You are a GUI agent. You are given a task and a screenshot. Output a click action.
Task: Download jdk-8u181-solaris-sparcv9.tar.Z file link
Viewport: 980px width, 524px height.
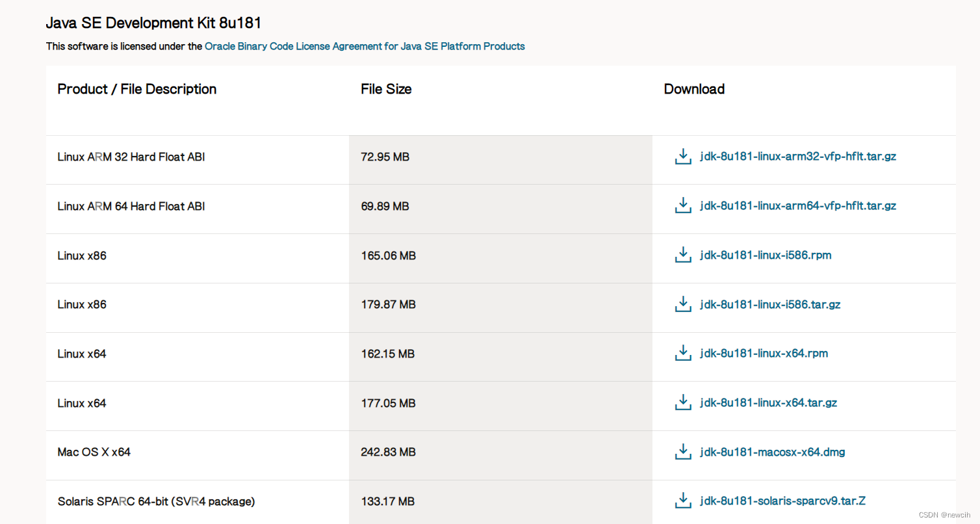tap(782, 501)
